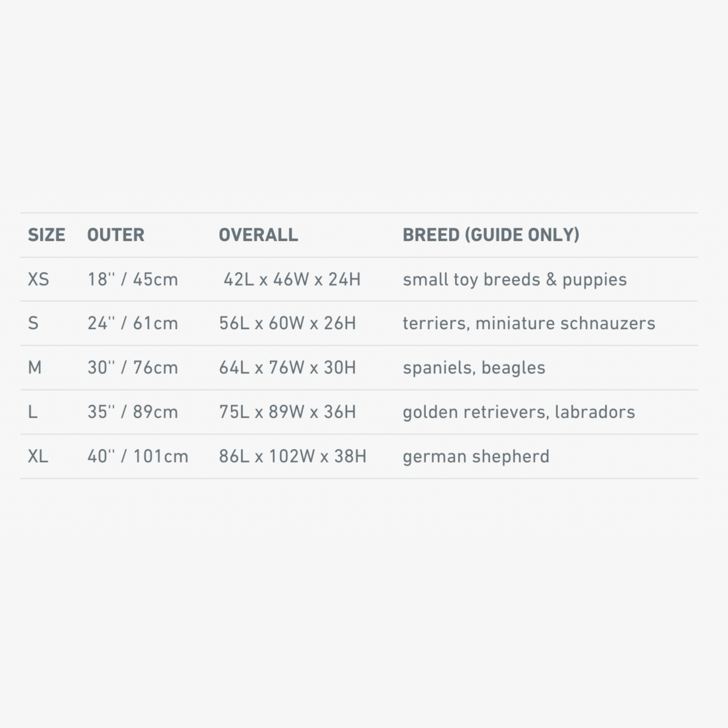Click the OVERALL column header
This screenshot has height=728, width=728.
259,235
